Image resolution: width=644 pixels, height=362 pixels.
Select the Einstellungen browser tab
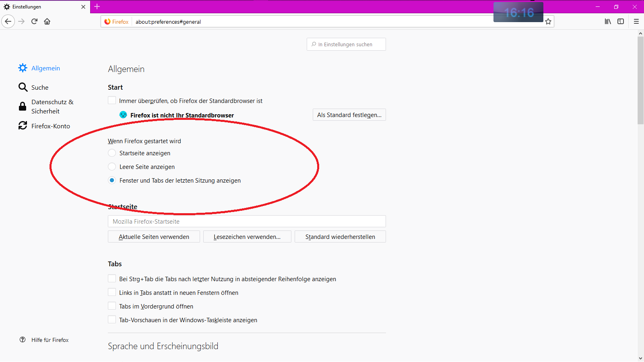[x=45, y=7]
